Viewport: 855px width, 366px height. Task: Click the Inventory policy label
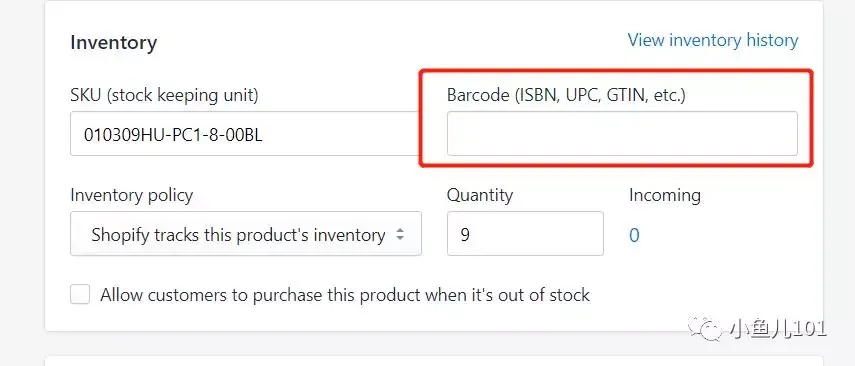[131, 195]
